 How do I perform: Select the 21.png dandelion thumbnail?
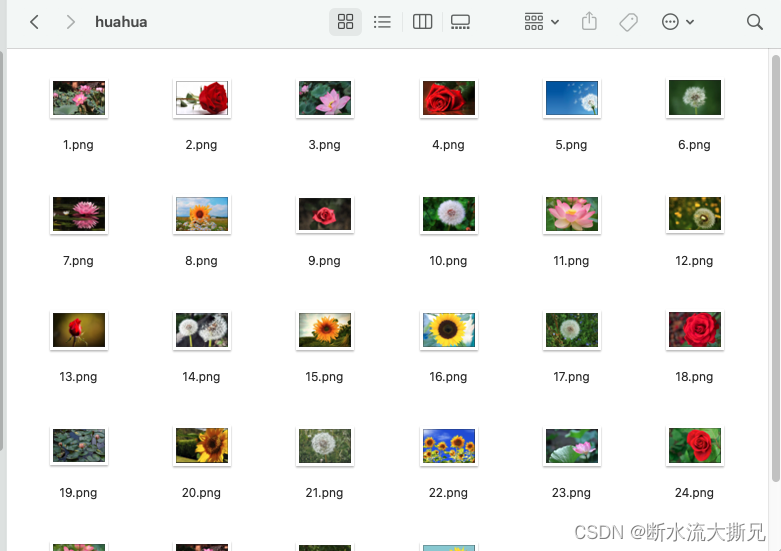(x=325, y=446)
